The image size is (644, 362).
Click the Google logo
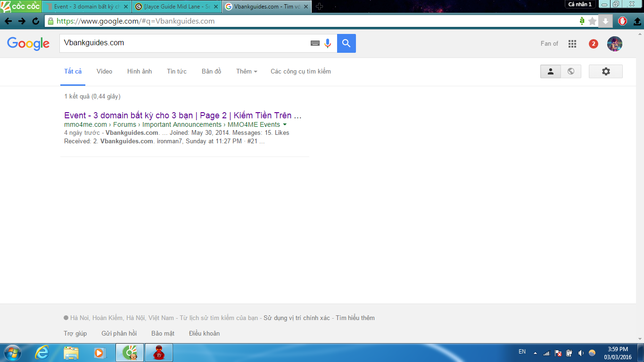[x=28, y=43]
